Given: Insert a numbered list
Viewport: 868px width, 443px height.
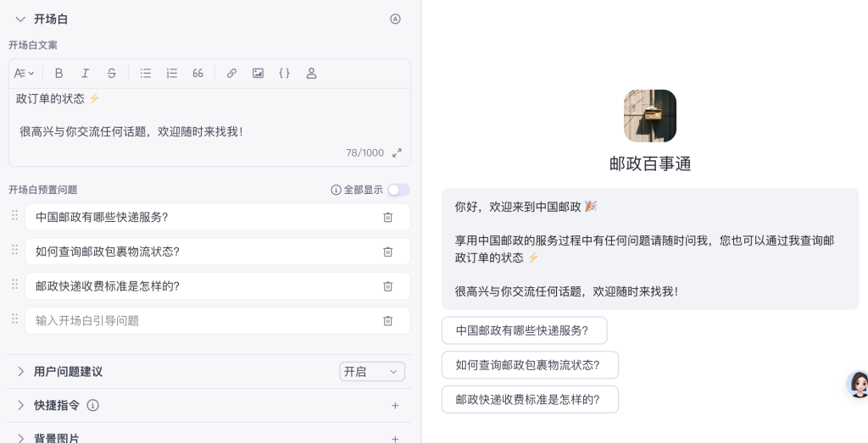Looking at the screenshot, I should 172,74.
